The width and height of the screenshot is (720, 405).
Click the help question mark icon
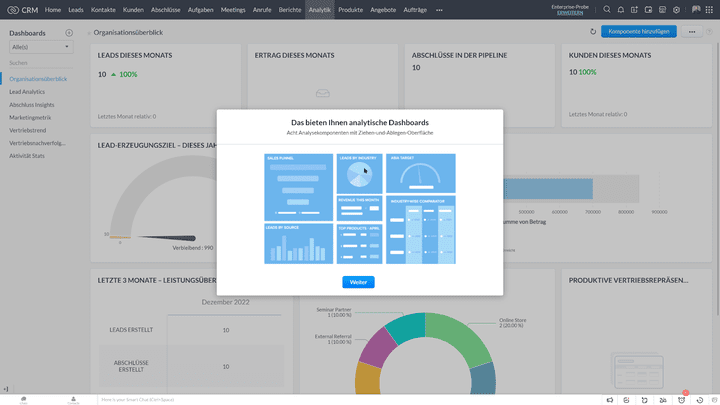click(709, 32)
